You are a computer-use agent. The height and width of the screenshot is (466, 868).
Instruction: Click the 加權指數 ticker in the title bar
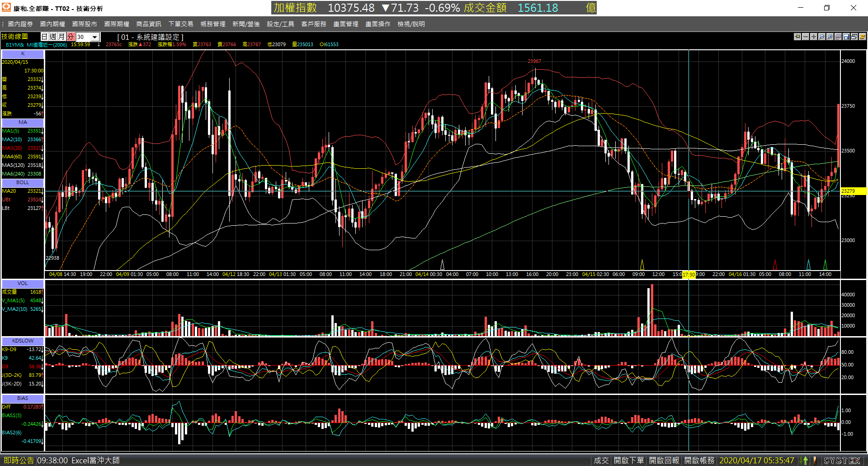pos(295,8)
